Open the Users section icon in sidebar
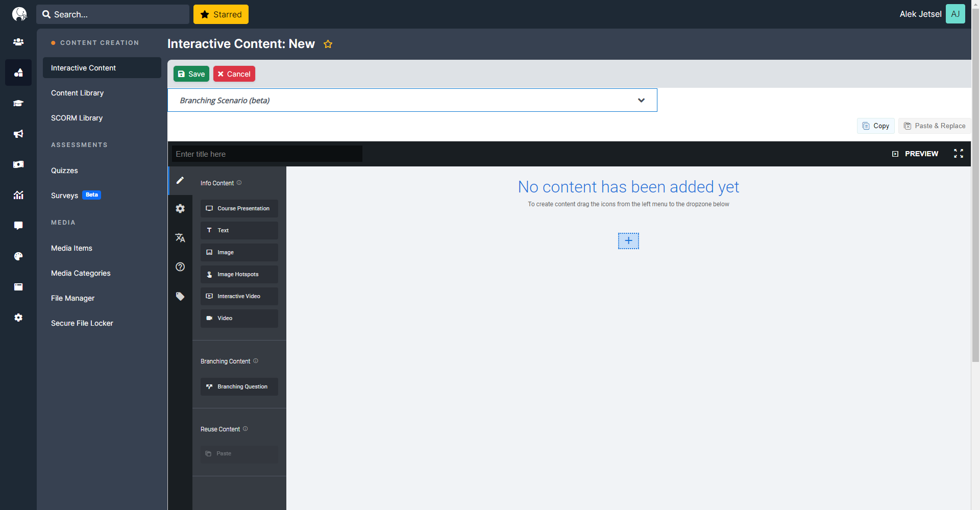Viewport: 980px width, 510px height. click(18, 42)
